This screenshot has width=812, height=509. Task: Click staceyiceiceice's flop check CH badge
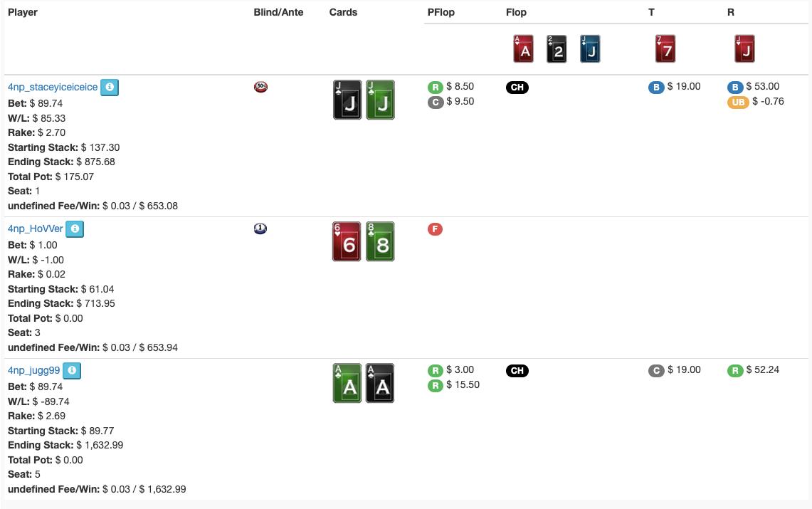(517, 88)
